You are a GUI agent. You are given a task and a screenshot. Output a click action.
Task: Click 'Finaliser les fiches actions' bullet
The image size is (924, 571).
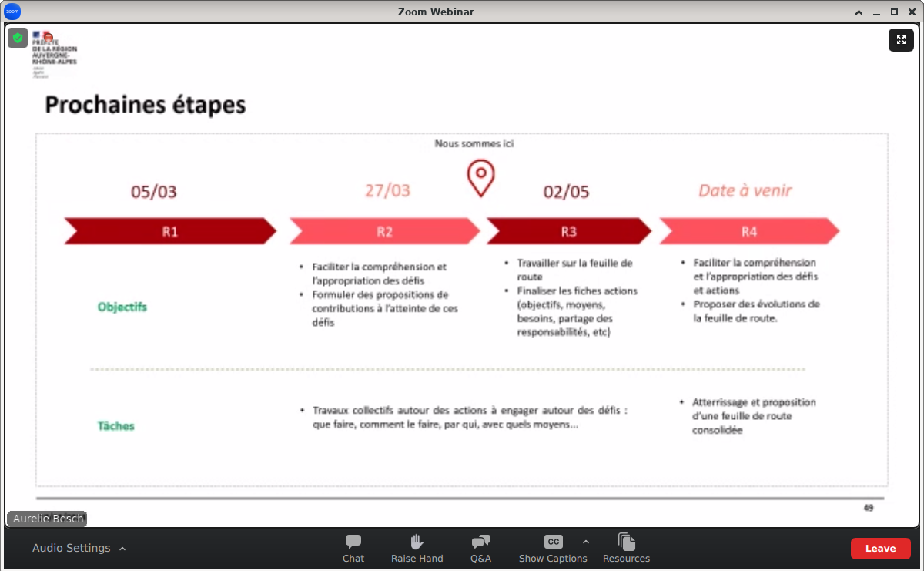(x=577, y=312)
